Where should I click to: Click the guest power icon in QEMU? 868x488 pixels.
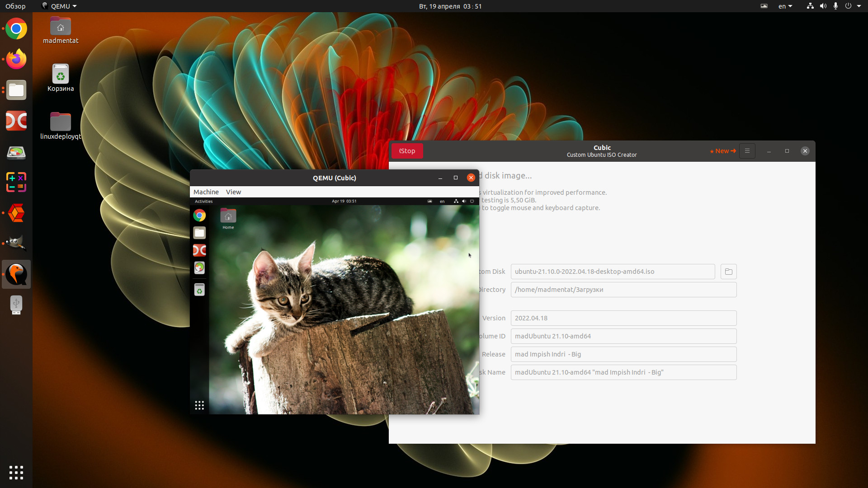click(x=472, y=201)
